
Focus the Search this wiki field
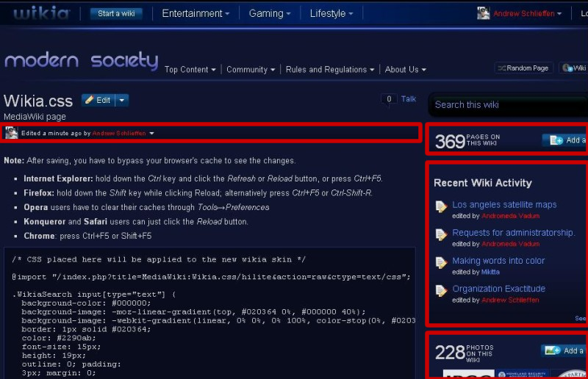[509, 104]
